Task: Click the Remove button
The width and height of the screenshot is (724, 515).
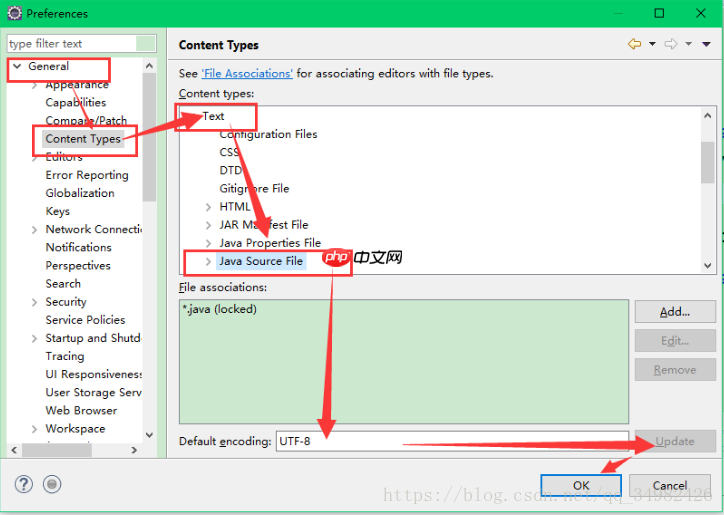Action: (675, 370)
